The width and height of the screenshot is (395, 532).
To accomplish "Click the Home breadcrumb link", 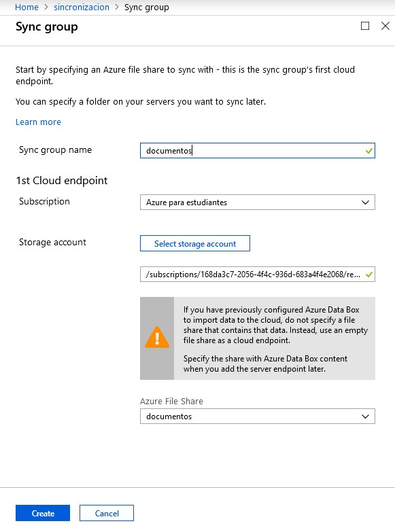I will (x=27, y=7).
